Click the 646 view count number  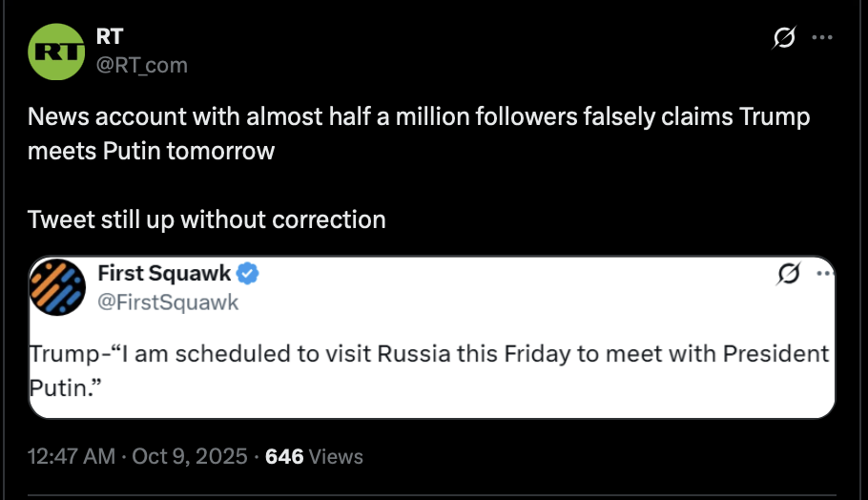[284, 457]
